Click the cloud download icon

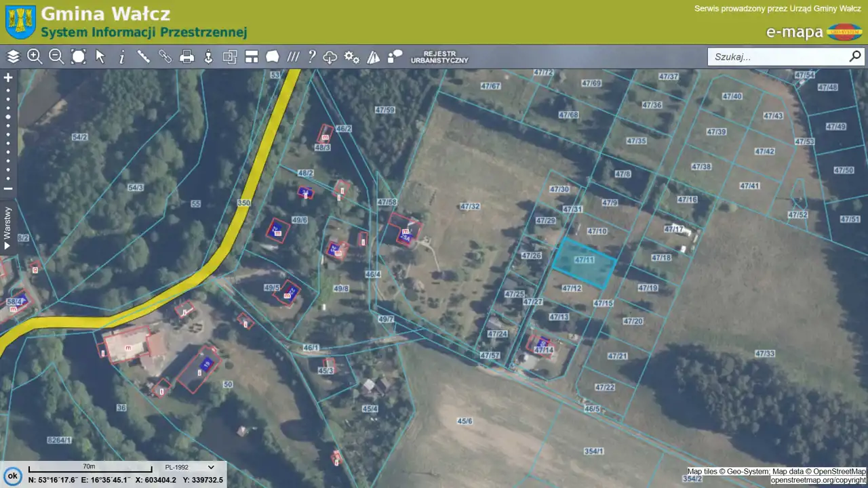(x=330, y=57)
